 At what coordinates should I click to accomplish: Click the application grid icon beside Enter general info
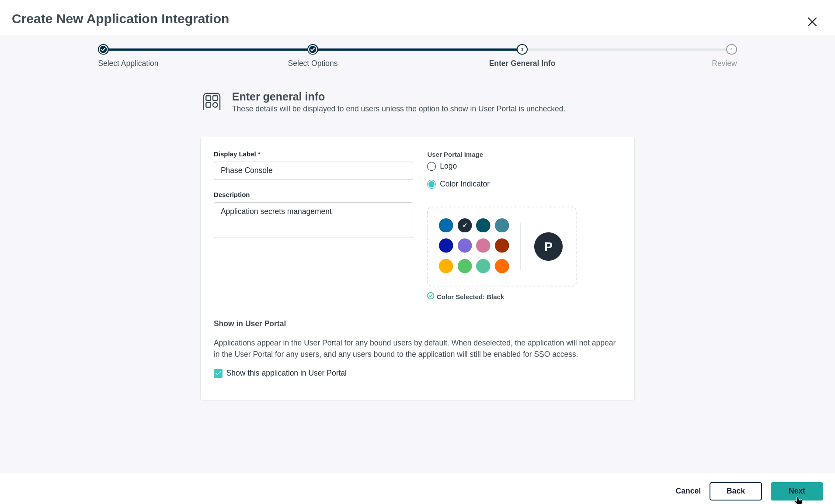click(x=212, y=101)
